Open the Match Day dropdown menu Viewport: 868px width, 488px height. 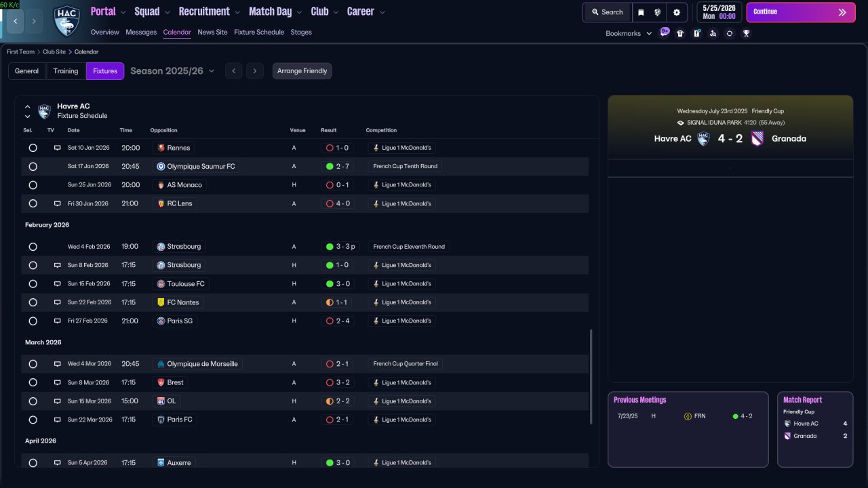pos(275,12)
